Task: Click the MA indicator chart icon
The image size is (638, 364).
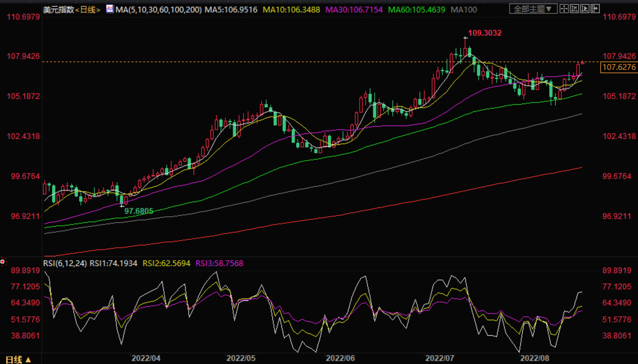Action: (x=110, y=9)
